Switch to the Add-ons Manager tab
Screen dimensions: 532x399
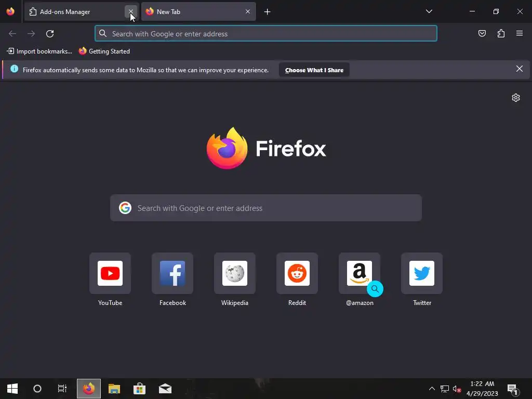pos(82,11)
